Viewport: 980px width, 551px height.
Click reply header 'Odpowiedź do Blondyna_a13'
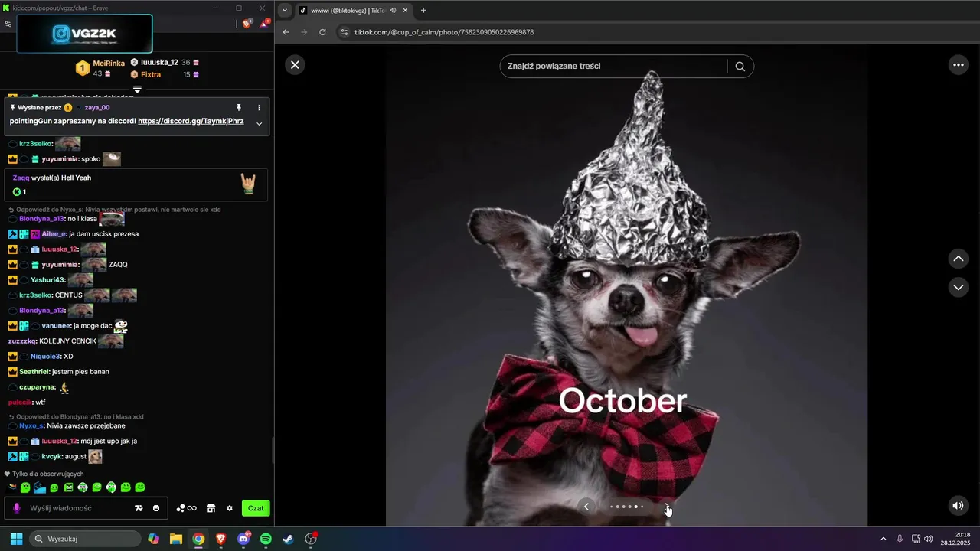[x=76, y=417]
